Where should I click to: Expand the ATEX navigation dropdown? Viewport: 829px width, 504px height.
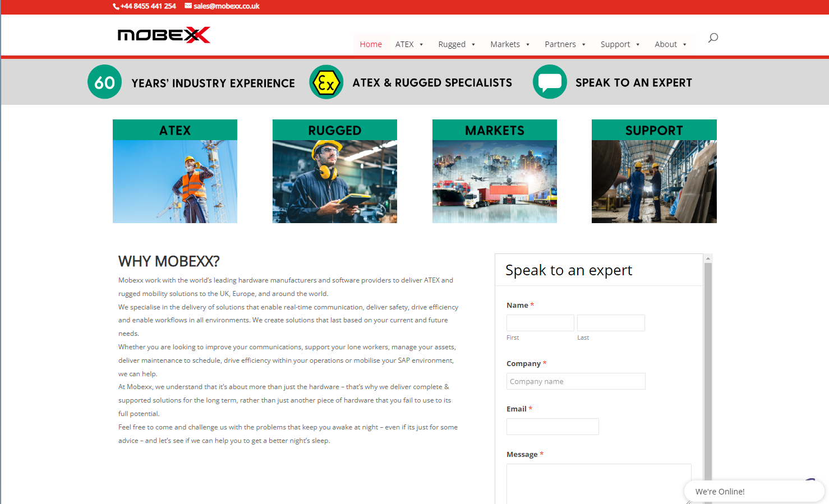[x=409, y=44]
